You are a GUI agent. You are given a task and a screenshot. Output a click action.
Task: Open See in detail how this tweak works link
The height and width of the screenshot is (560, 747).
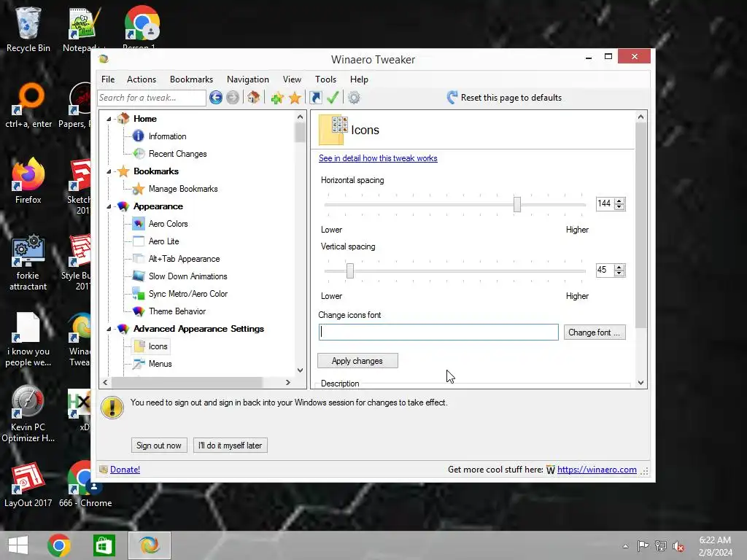378,158
